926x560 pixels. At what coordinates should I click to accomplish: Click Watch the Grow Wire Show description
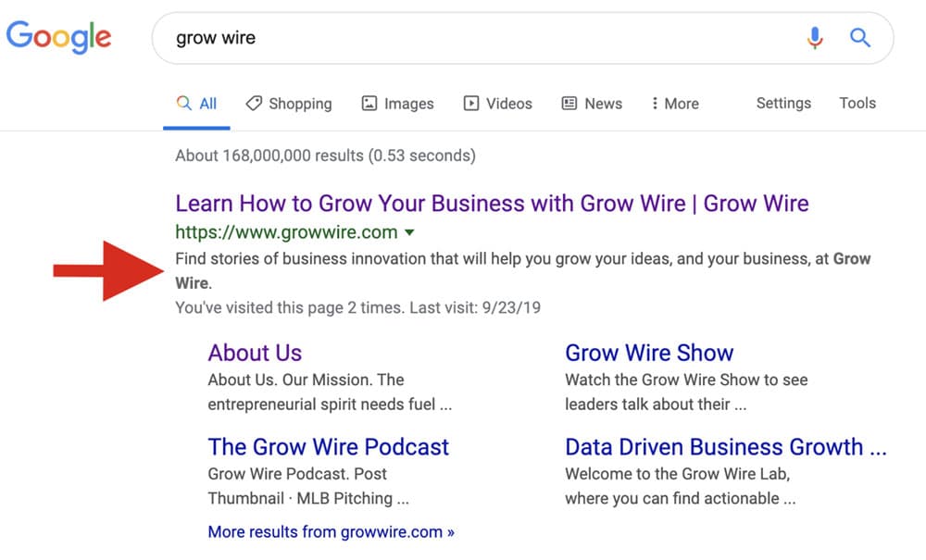tap(686, 392)
